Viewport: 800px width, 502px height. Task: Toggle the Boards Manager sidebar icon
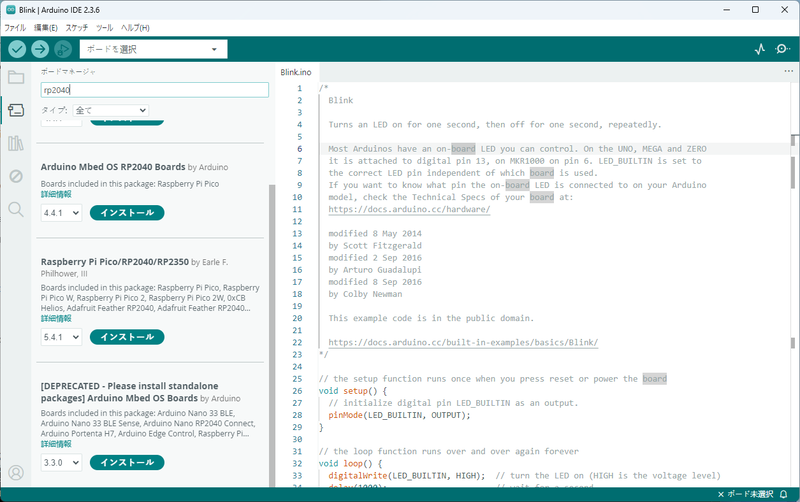(x=16, y=110)
